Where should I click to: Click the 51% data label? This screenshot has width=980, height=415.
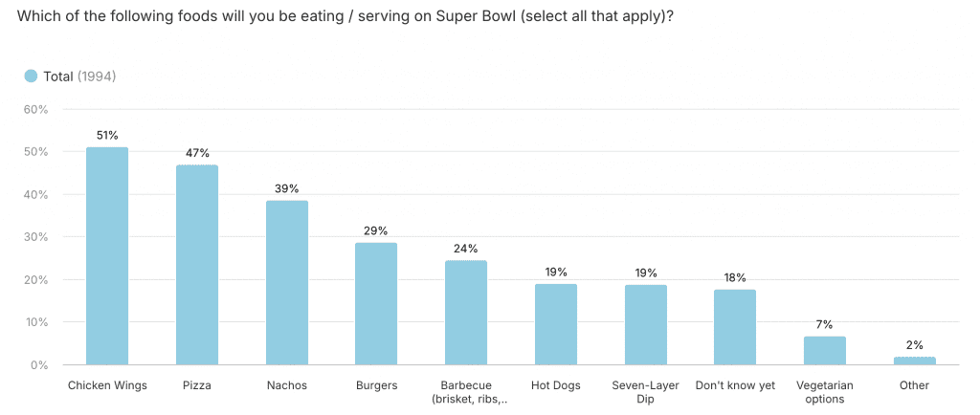click(x=107, y=136)
